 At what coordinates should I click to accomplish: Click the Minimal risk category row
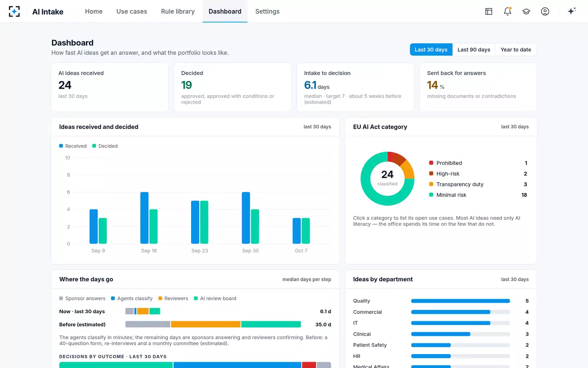pos(478,195)
